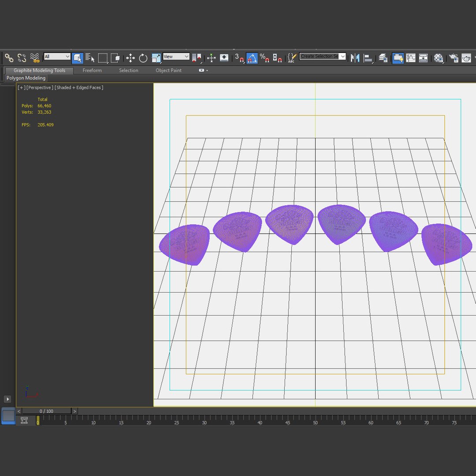The height and width of the screenshot is (476, 476).
Task: Open the View reference coordinate dropdown
Action: pos(176,56)
